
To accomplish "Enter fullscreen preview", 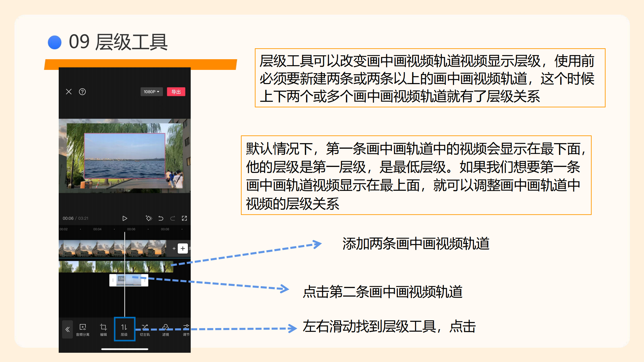I will click(184, 218).
